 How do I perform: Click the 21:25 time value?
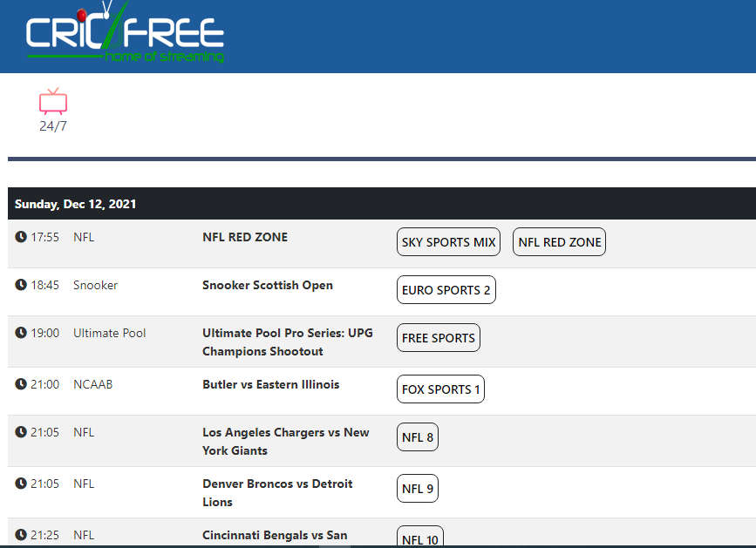(x=44, y=535)
